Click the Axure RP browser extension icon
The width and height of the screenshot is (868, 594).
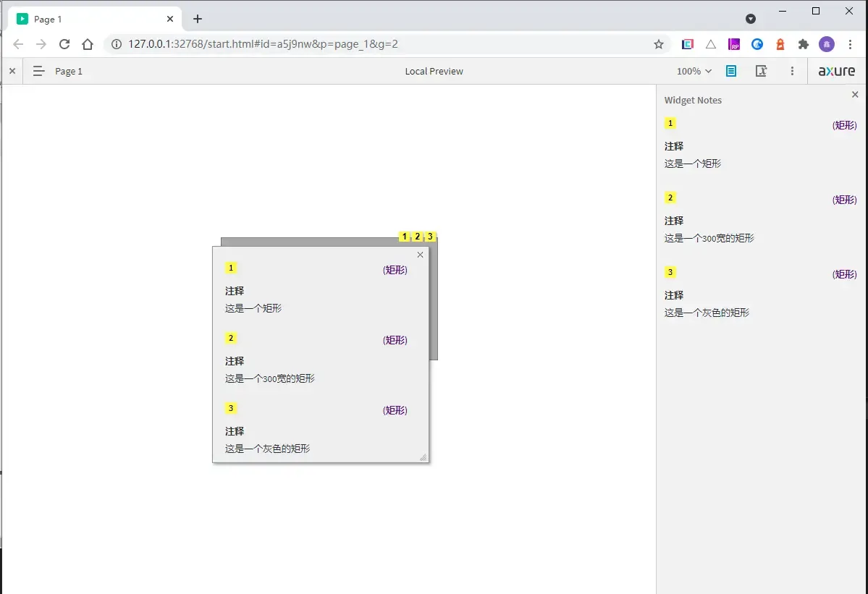point(734,44)
